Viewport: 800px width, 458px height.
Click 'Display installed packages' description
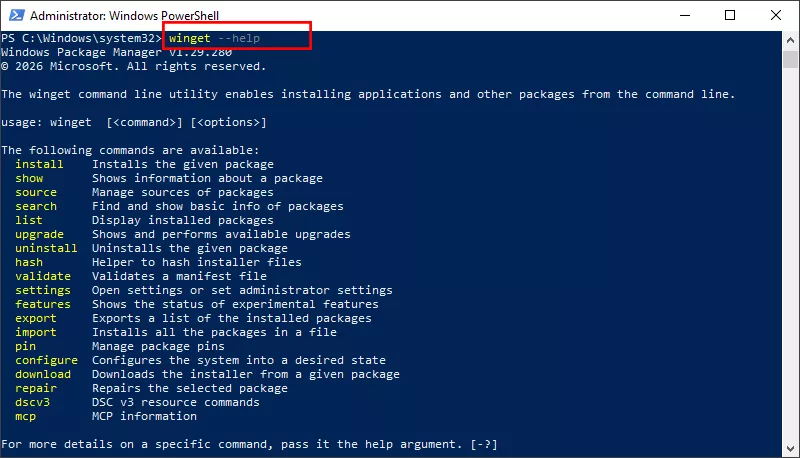[183, 220]
